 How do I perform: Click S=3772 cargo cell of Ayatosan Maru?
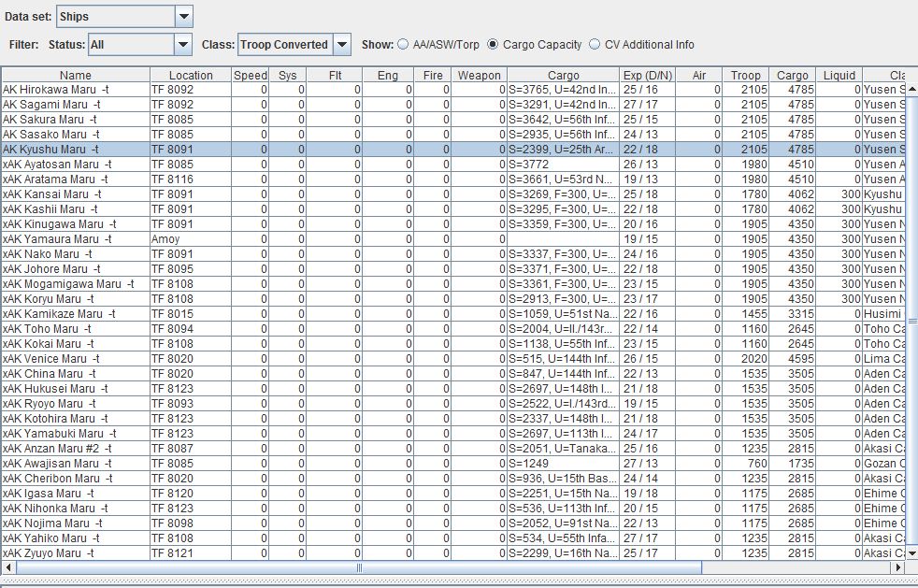click(x=563, y=165)
